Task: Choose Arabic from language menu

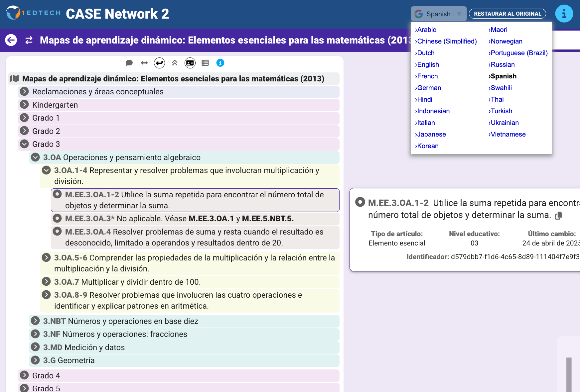Action: 426,30
